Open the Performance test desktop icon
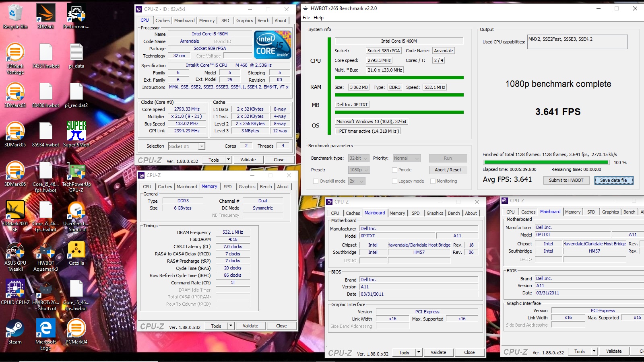The width and height of the screenshot is (644, 362). pyautogui.click(x=76, y=16)
